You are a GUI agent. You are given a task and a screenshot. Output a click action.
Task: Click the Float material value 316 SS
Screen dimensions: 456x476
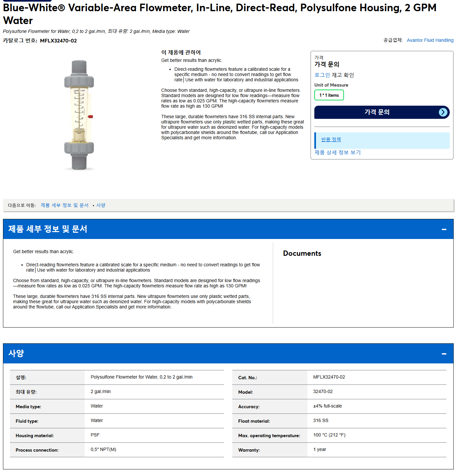tap(321, 421)
